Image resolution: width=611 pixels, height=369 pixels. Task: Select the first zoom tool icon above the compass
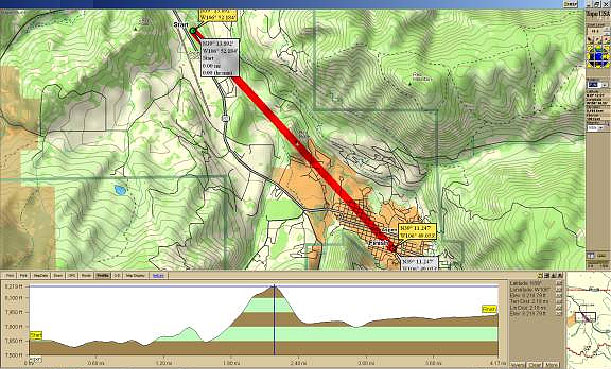(x=590, y=39)
